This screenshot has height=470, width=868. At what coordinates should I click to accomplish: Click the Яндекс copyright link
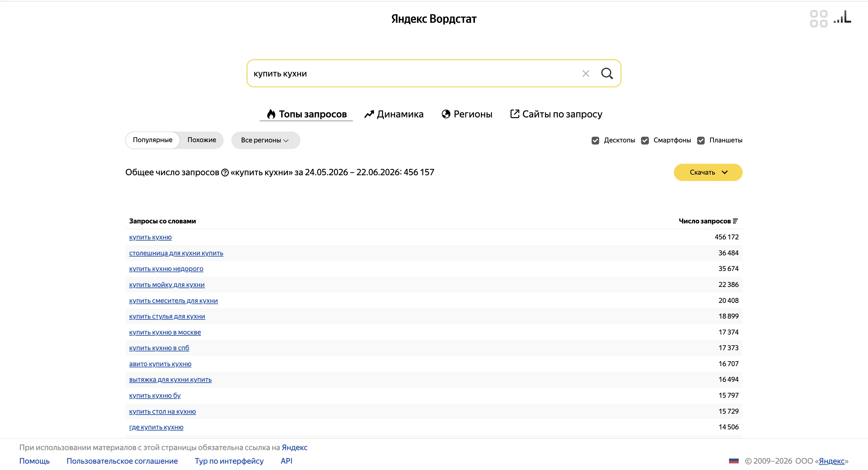tap(831, 461)
